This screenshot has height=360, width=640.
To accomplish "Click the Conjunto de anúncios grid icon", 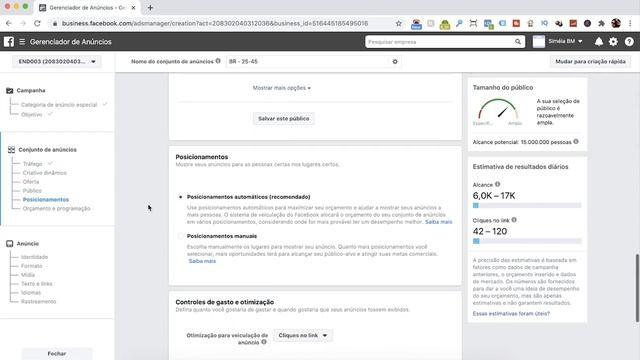I will (x=11, y=150).
